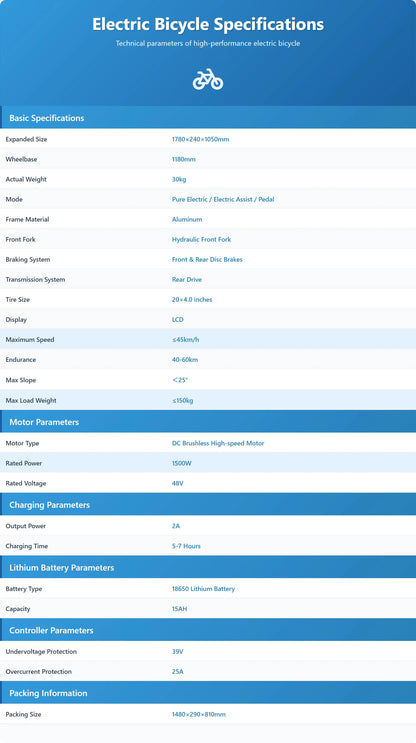Click the Lithium Battery Parameters header
Screen dimensions: 416x743
pyautogui.click(x=208, y=567)
